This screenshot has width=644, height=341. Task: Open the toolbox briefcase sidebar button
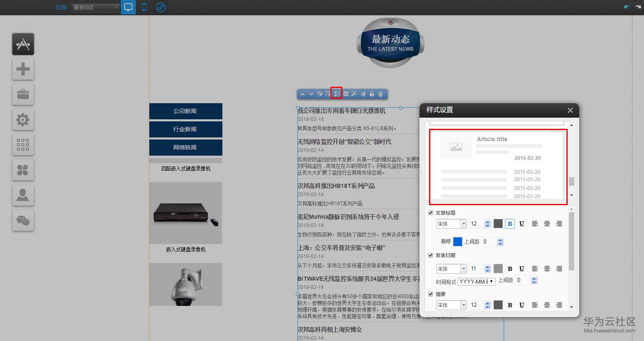click(x=23, y=94)
